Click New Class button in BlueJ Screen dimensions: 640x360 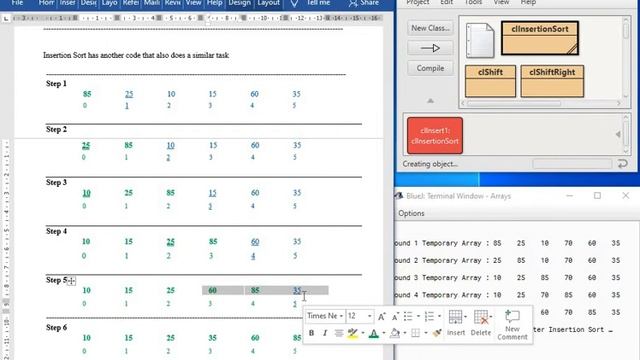(430, 28)
